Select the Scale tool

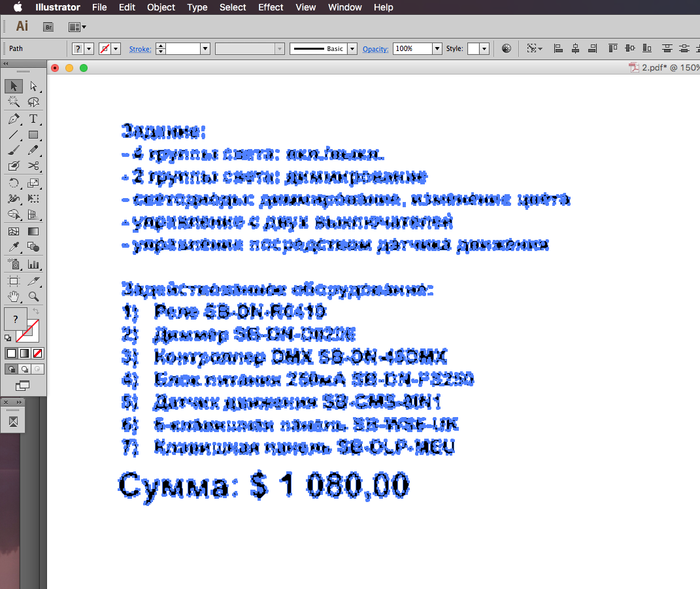point(33,183)
